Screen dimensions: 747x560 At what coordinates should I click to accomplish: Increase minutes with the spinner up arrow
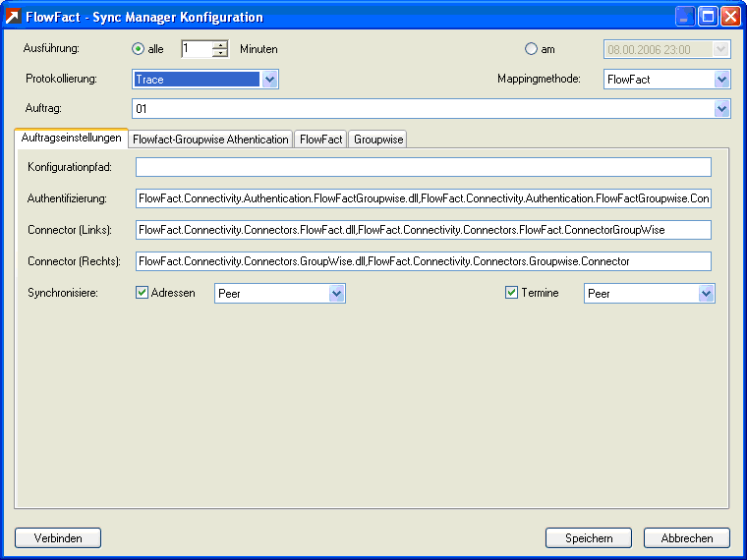220,45
